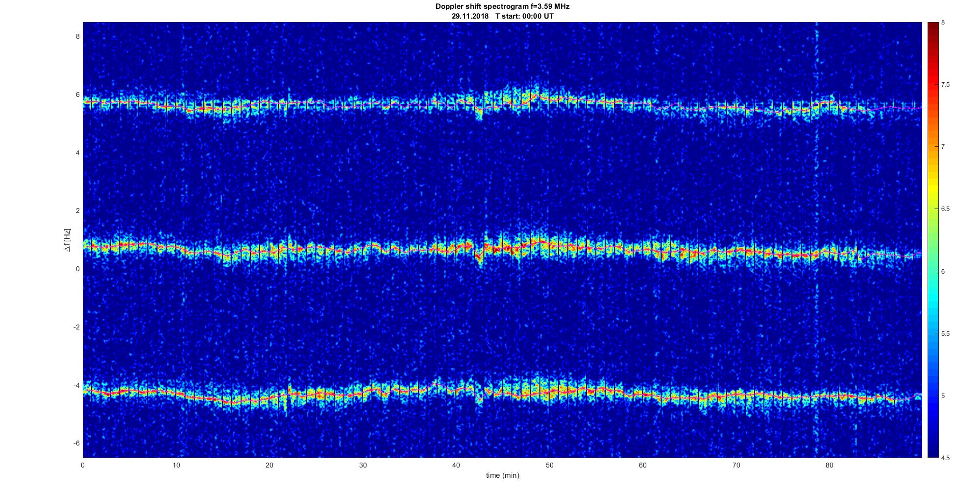
Task: Click the color scale bar beside the spectrogram
Action: coord(932,240)
